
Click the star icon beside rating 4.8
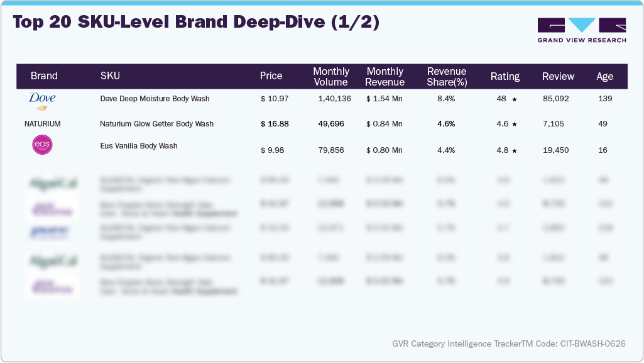click(x=514, y=151)
